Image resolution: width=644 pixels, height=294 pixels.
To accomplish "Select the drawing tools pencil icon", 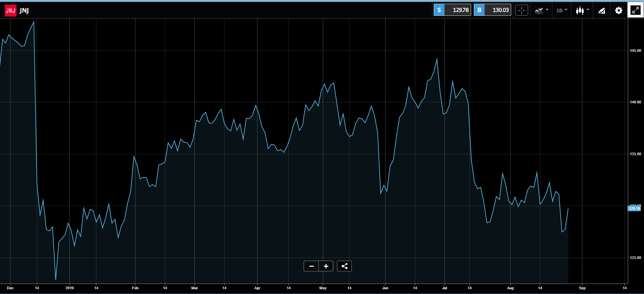I will 602,10.
